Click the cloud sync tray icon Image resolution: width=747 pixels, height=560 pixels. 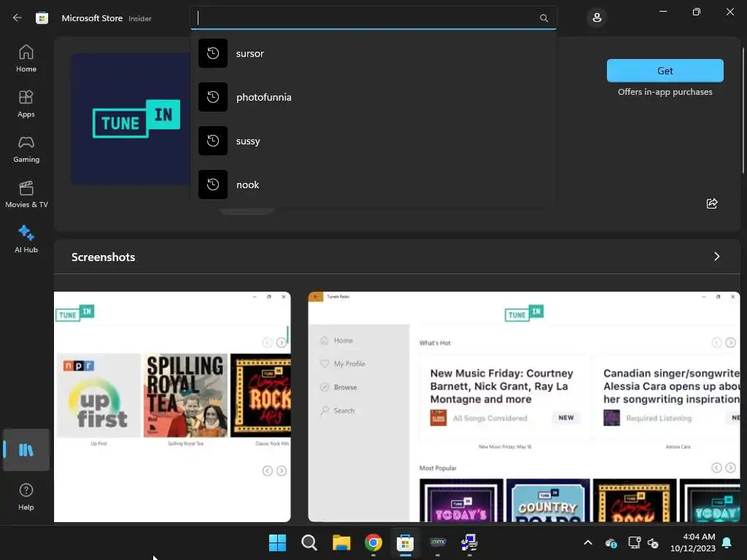611,542
